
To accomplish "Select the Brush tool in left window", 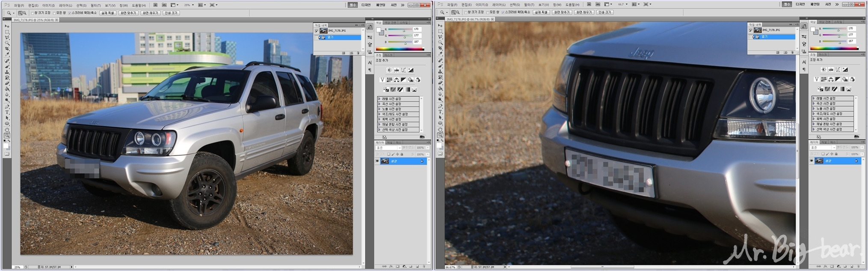I will [x=7, y=66].
